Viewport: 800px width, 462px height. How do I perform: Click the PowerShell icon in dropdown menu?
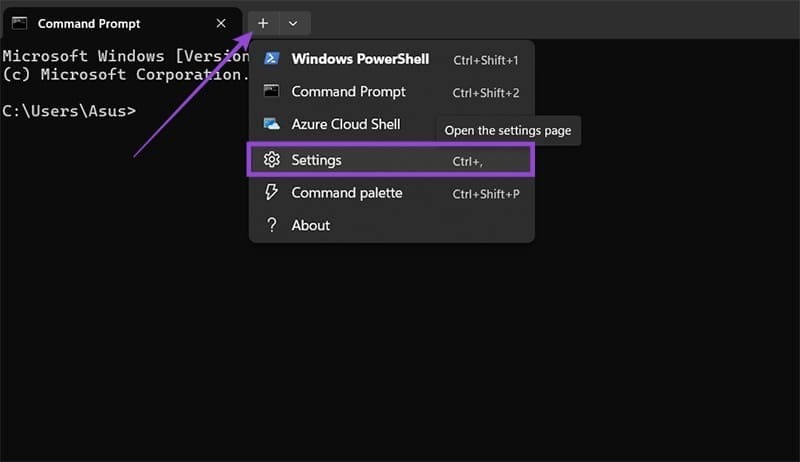coord(271,59)
